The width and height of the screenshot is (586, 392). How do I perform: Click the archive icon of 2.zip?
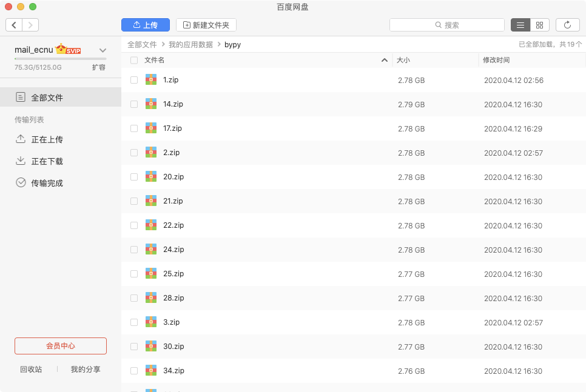coord(151,152)
